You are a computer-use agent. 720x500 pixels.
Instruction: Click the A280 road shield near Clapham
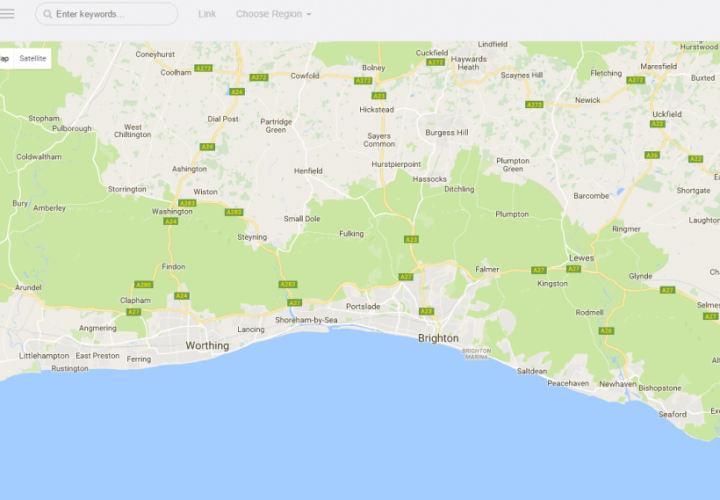point(143,285)
